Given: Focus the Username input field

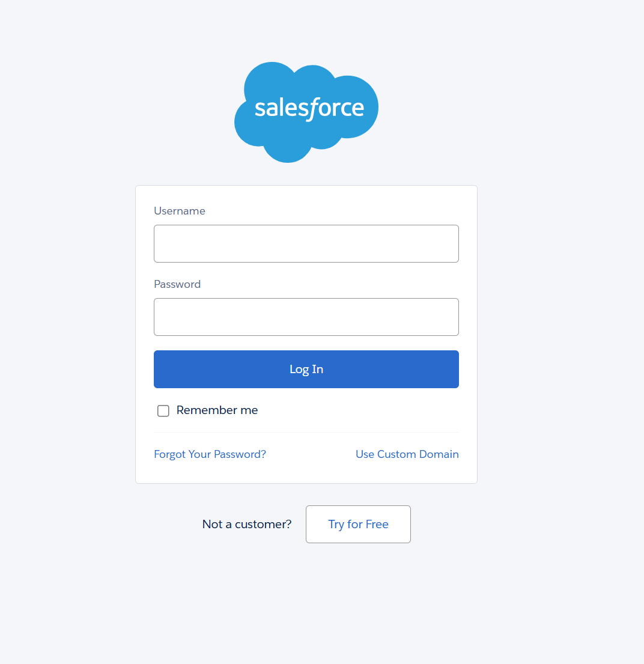Looking at the screenshot, I should (x=306, y=243).
